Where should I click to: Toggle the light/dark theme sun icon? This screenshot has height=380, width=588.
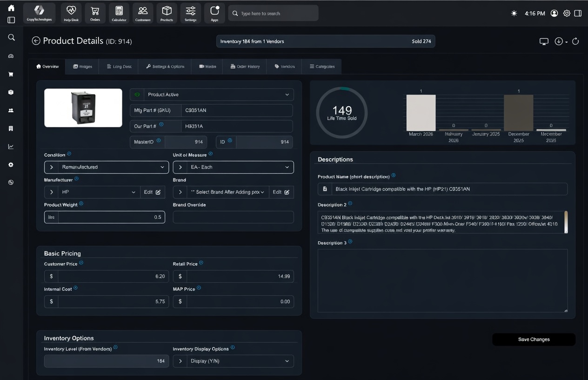514,14
